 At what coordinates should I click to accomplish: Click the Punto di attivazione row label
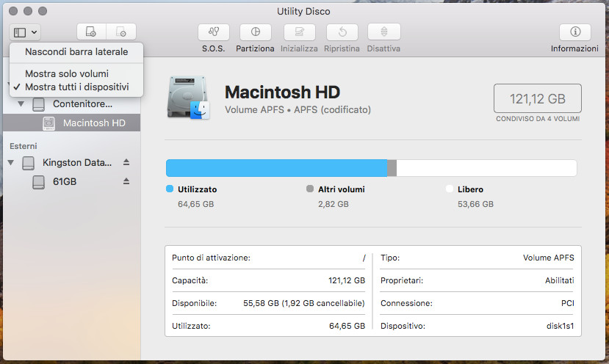[211, 258]
